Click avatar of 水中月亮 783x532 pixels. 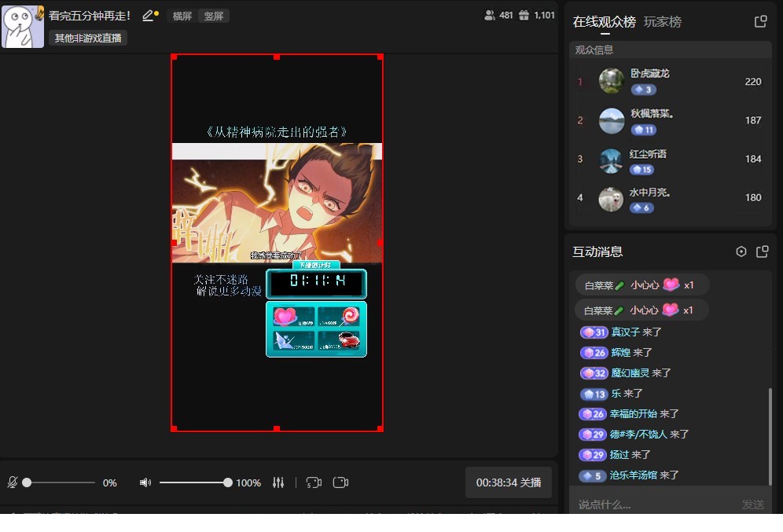(x=611, y=199)
